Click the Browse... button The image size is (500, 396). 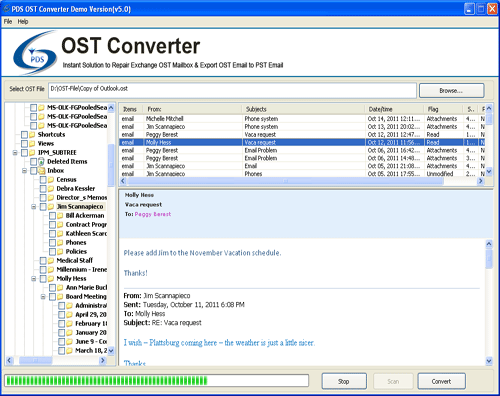(451, 91)
